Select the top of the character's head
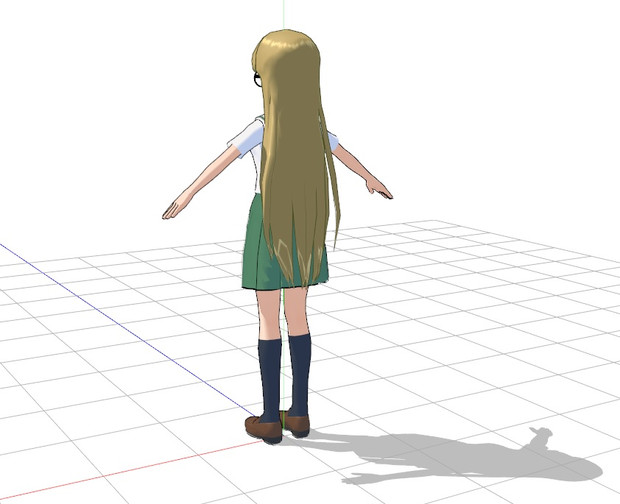This screenshot has width=620, height=504. [x=288, y=38]
